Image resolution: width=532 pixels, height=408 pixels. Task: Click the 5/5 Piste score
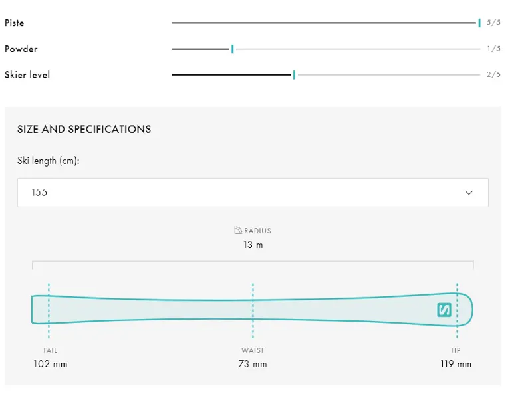click(493, 23)
